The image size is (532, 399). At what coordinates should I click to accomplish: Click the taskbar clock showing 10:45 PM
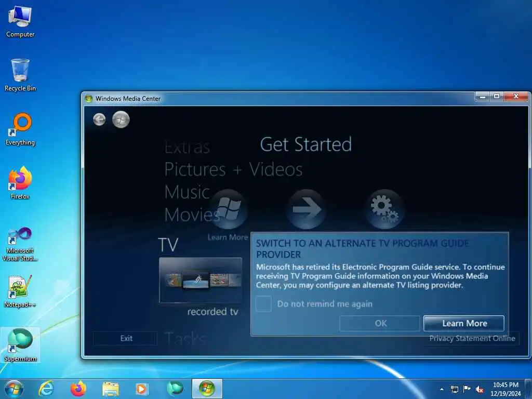(506, 389)
